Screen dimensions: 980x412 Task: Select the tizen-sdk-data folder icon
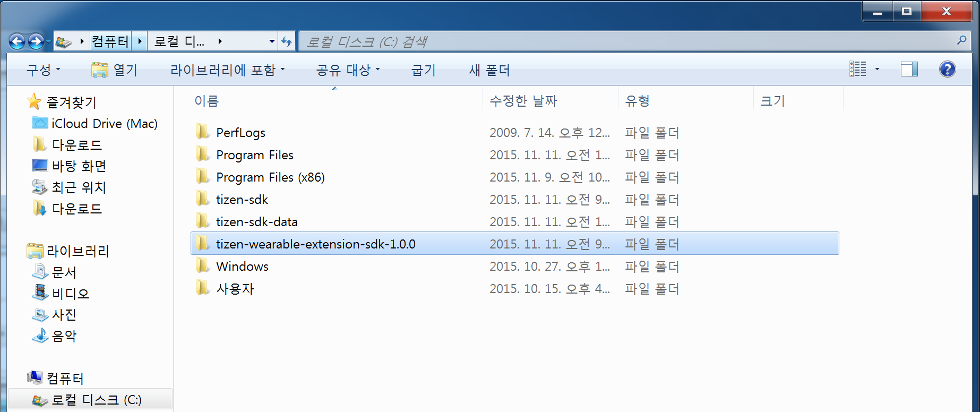tap(202, 221)
